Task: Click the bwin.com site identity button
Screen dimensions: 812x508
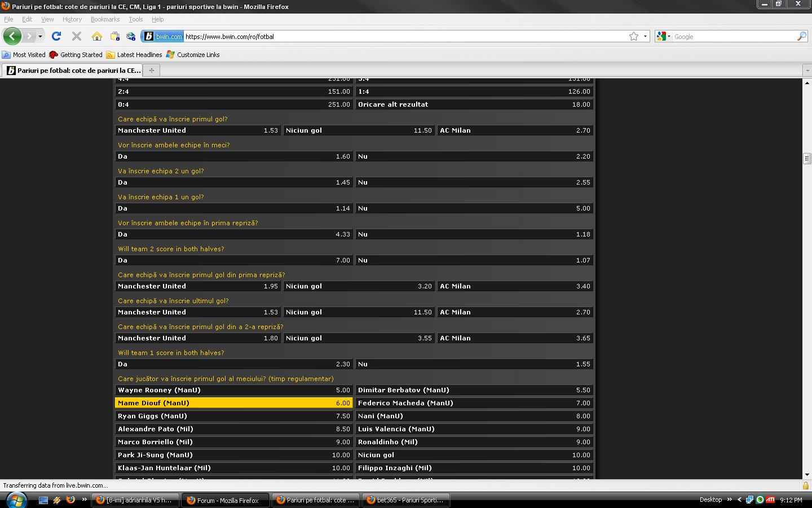Action: (x=162, y=36)
